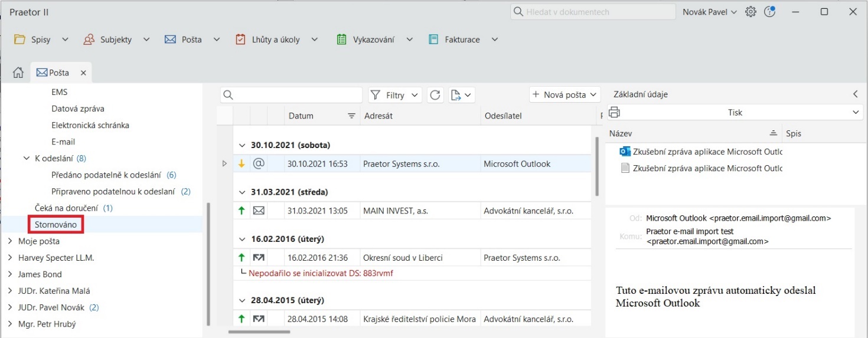Click the printer icon in Základní údaje
868x338 pixels.
[614, 112]
